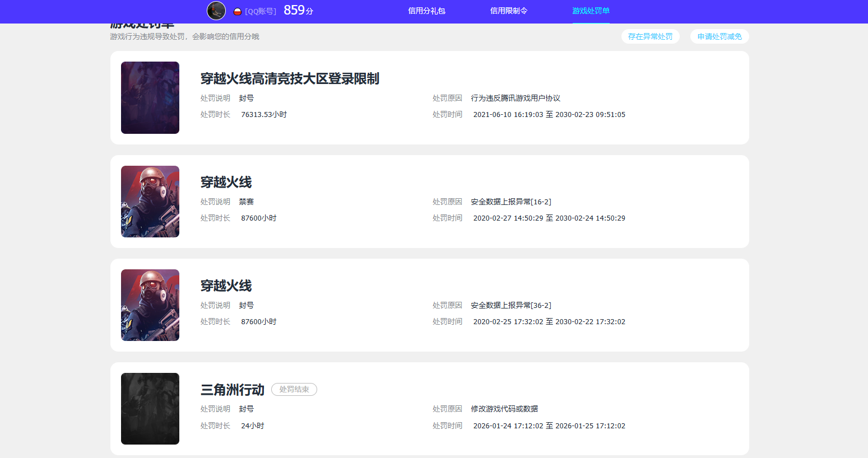Click the title 穿越火线高清竞技大区登录限制
Viewport: 868px width, 458px height.
[290, 78]
